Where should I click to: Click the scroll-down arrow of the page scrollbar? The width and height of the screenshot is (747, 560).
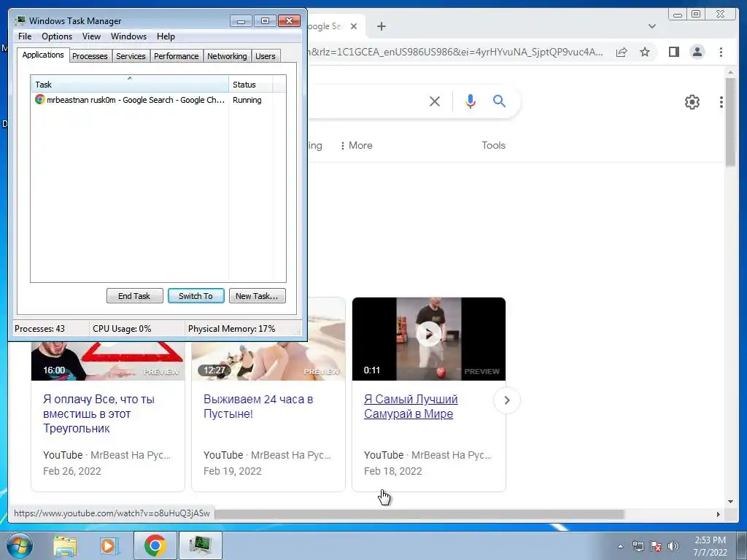730,502
